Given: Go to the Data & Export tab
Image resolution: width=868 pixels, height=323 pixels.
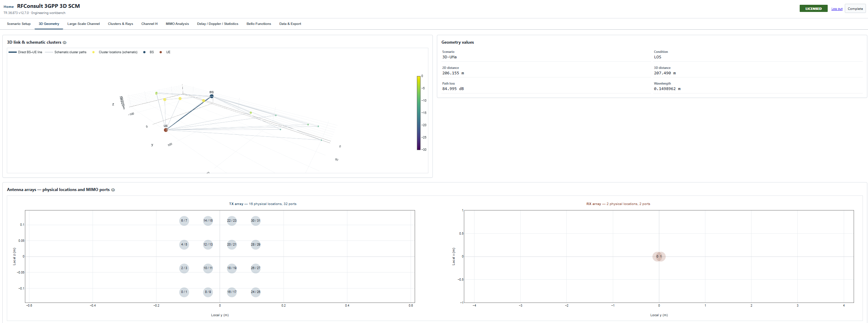Looking at the screenshot, I should tap(290, 24).
